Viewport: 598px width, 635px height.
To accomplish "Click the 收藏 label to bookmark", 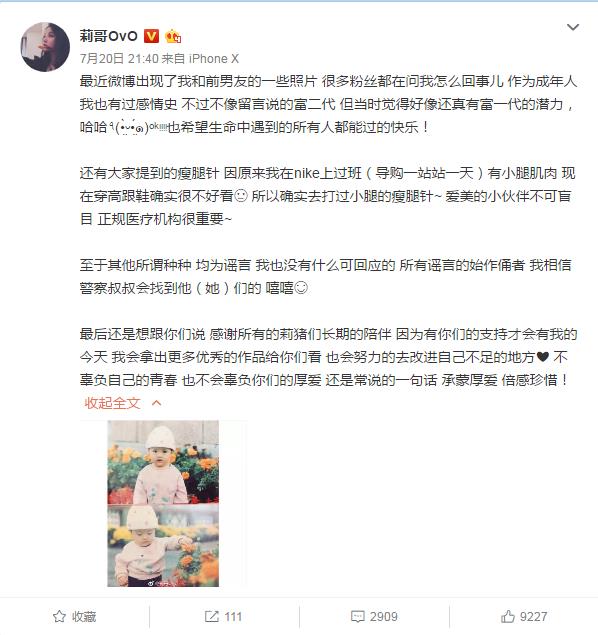I will point(84,617).
